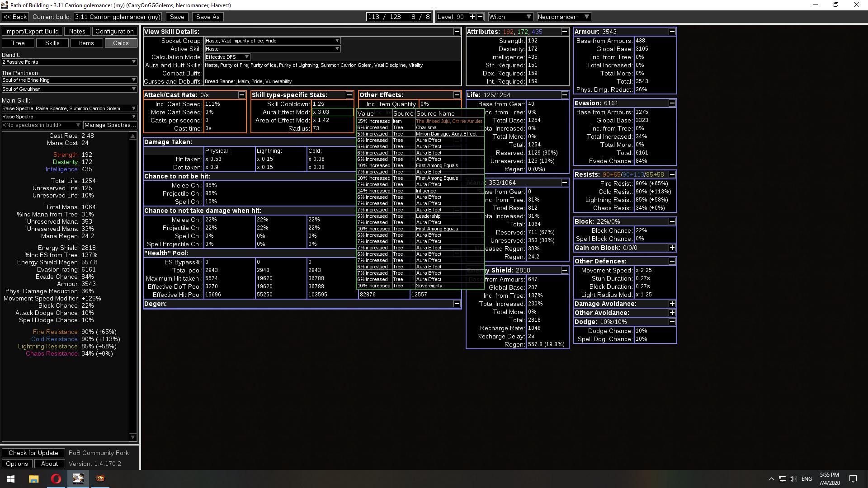This screenshot has height=488, width=868.
Task: Collapse the Resists section
Action: coord(672,174)
